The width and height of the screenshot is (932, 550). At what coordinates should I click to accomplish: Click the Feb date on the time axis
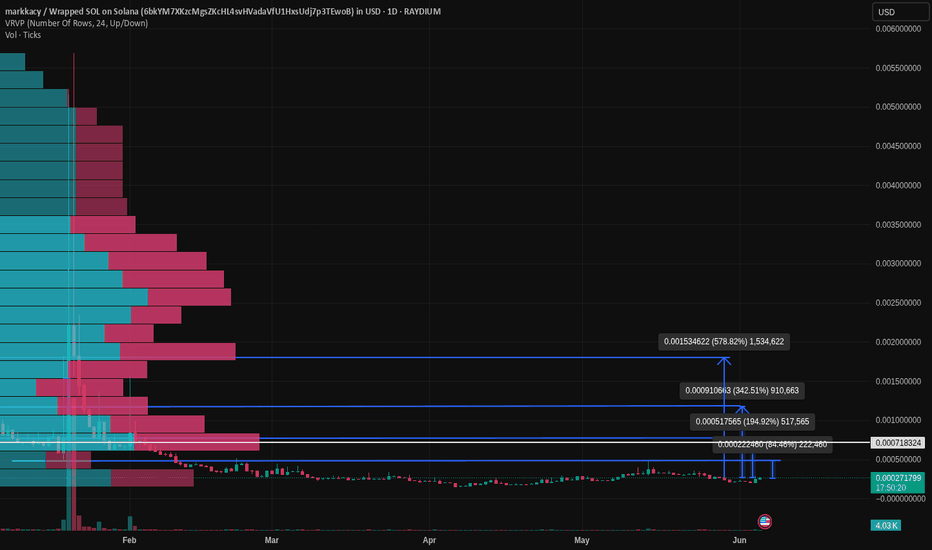129,540
